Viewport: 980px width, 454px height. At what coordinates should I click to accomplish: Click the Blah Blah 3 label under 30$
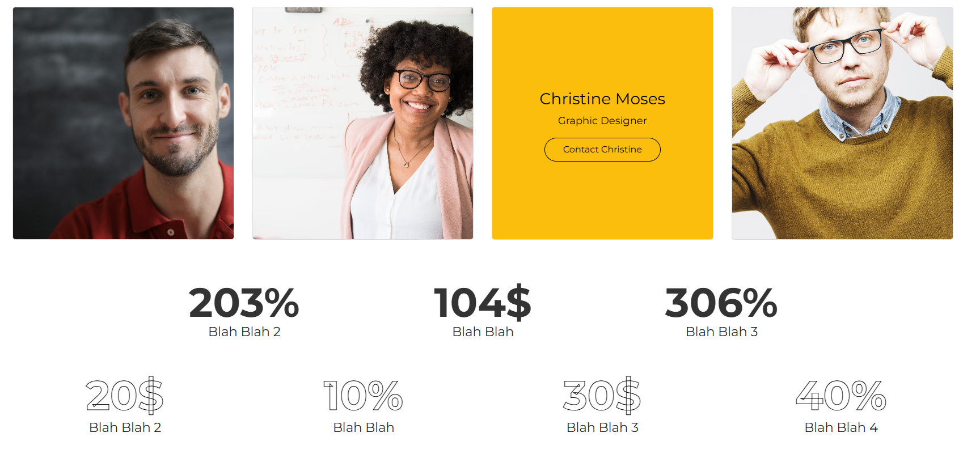[602, 428]
